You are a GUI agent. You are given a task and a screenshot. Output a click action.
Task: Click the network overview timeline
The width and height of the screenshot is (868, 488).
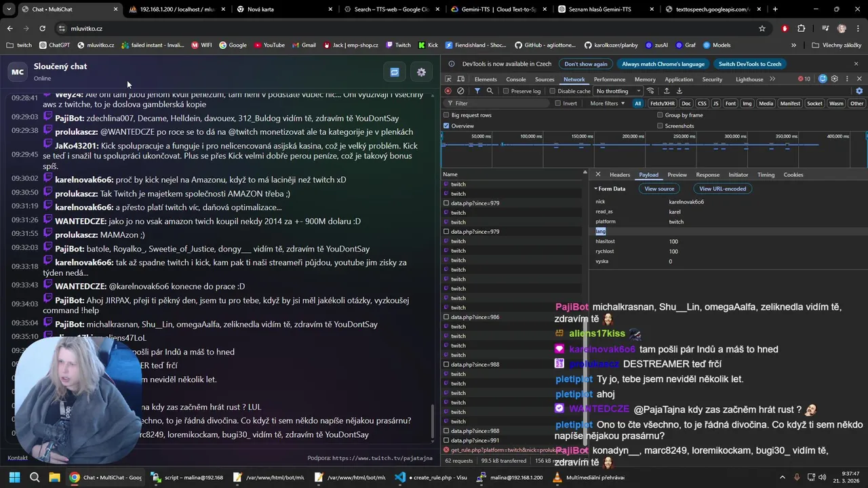[654, 149]
